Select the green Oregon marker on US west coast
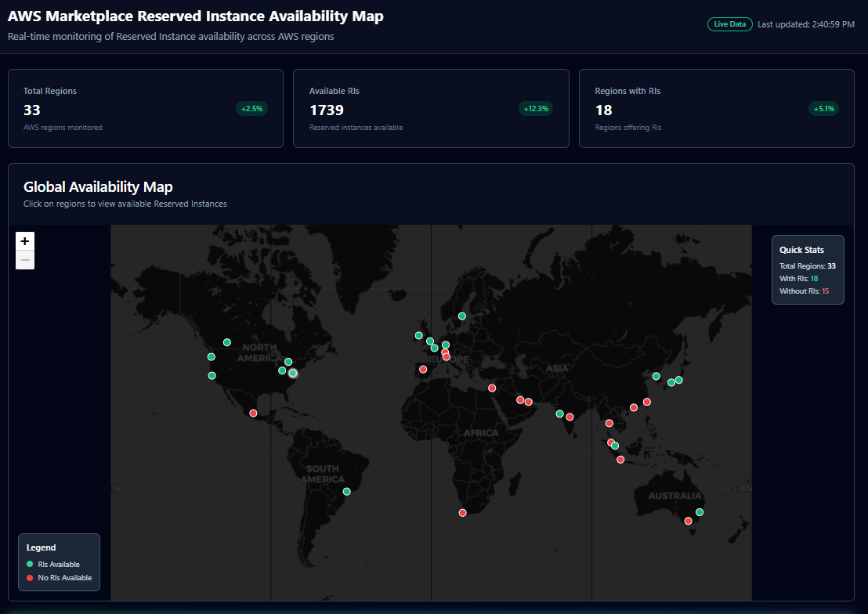The width and height of the screenshot is (868, 614). click(211, 357)
